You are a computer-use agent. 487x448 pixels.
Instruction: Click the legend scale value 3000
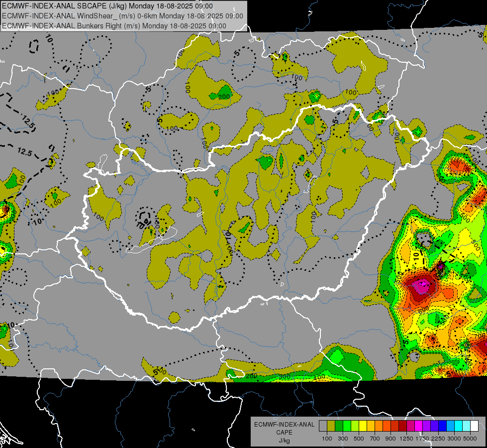(x=454, y=439)
